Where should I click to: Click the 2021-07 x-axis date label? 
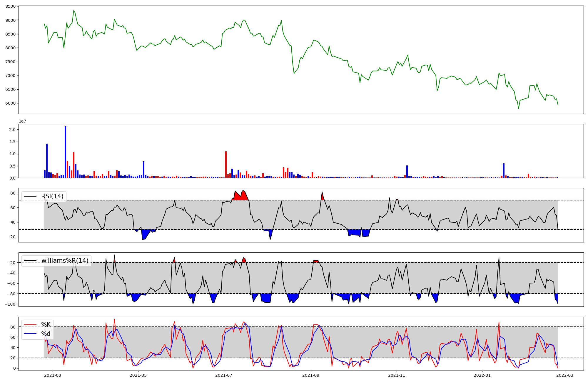224,375
